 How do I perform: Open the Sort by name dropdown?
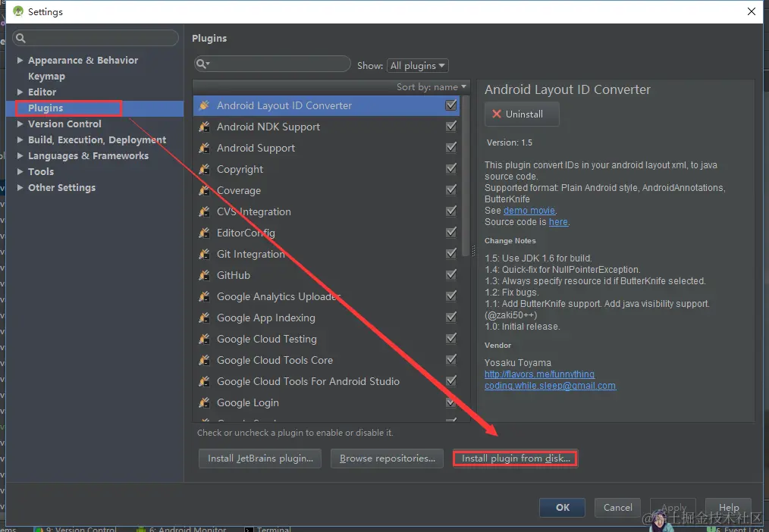click(x=431, y=86)
